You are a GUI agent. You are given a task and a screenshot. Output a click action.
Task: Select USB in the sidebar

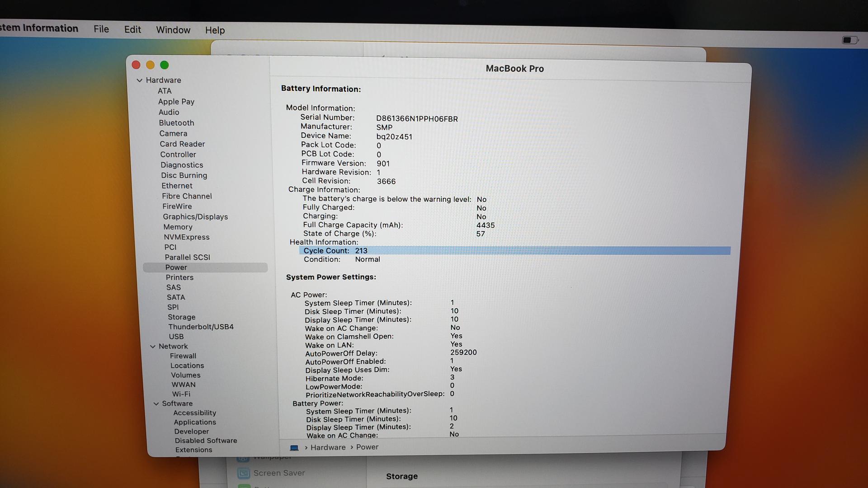(x=176, y=337)
